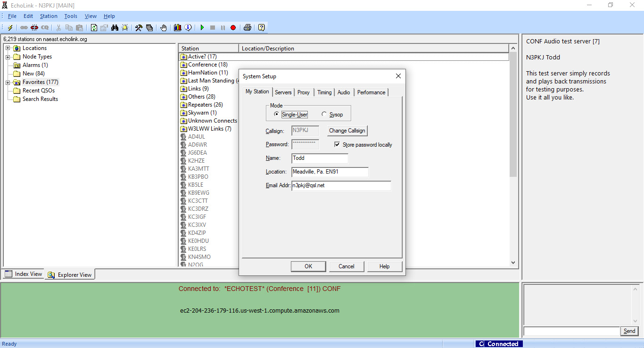Image resolution: width=644 pixels, height=348 pixels.
Task: Open Find with the binoculars icon
Action: (x=115, y=28)
